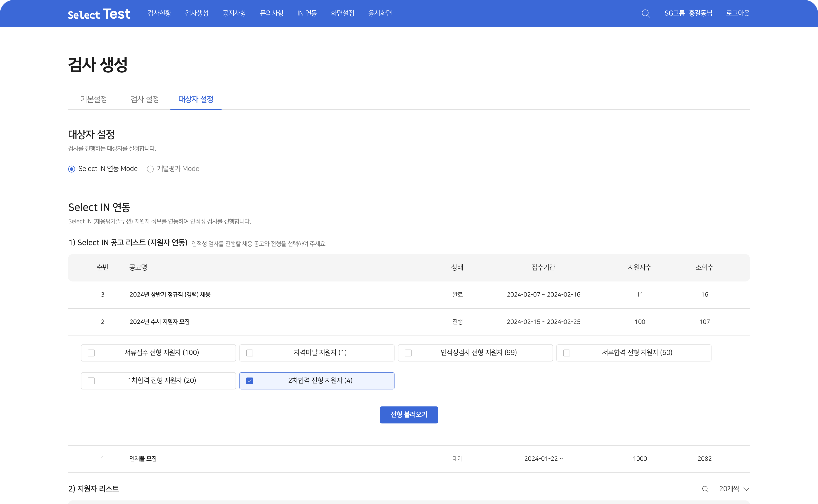Check 서류합격 전형 지원자 (50) checkbox
818x504 pixels.
(566, 353)
